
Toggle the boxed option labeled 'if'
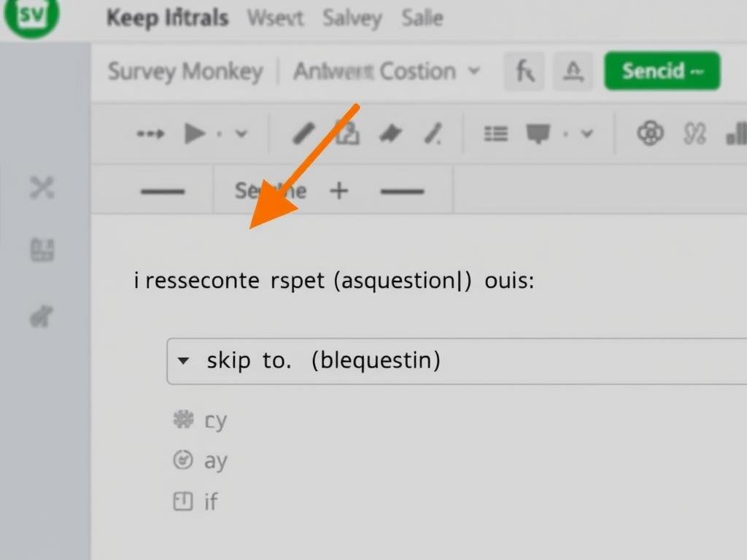pos(182,501)
